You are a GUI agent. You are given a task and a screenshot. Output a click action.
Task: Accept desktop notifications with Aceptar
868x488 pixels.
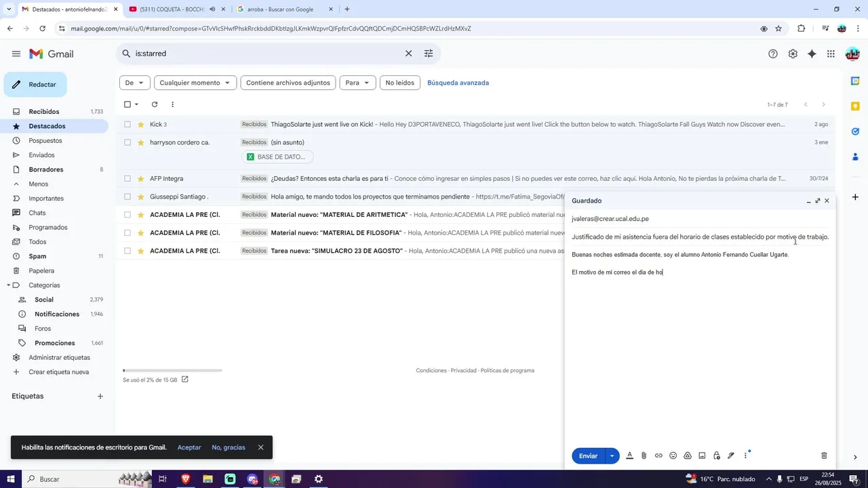tap(189, 447)
